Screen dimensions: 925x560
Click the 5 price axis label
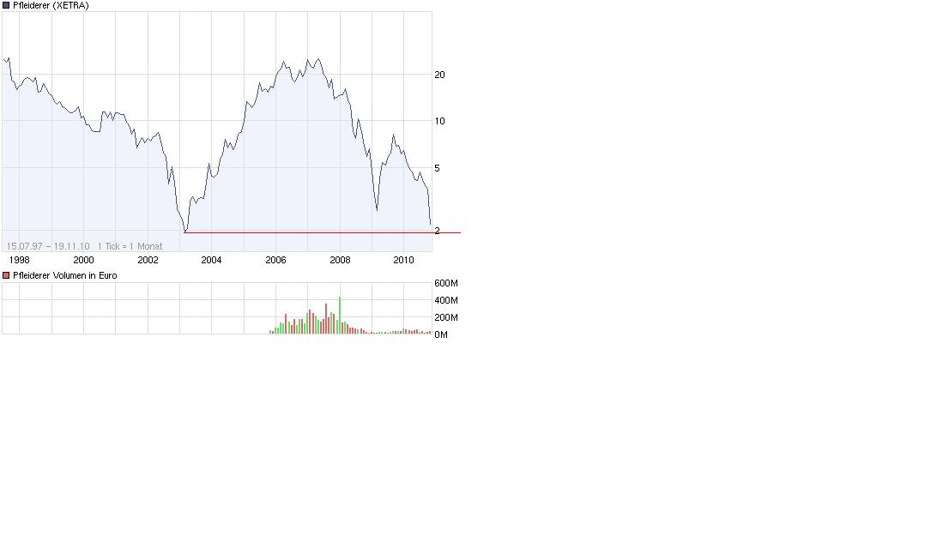(x=437, y=169)
